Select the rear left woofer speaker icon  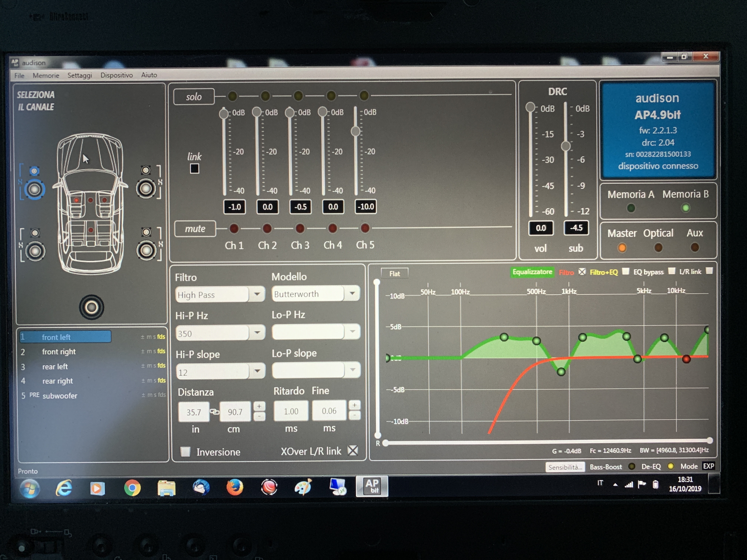[x=35, y=251]
